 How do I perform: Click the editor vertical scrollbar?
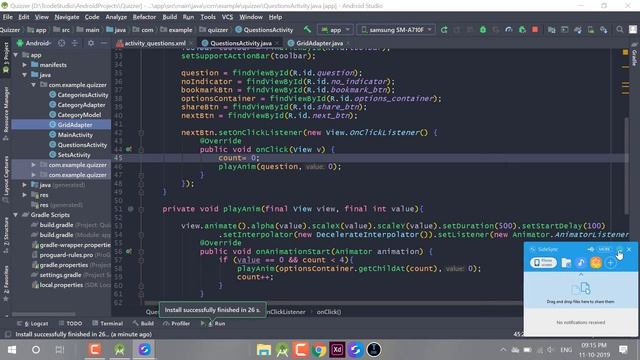click(x=627, y=165)
